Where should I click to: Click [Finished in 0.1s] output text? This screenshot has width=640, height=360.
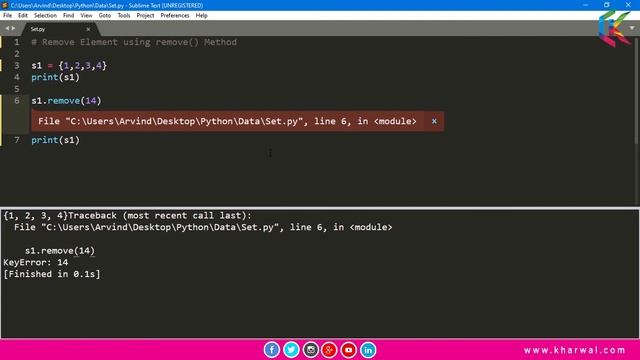[x=51, y=274]
